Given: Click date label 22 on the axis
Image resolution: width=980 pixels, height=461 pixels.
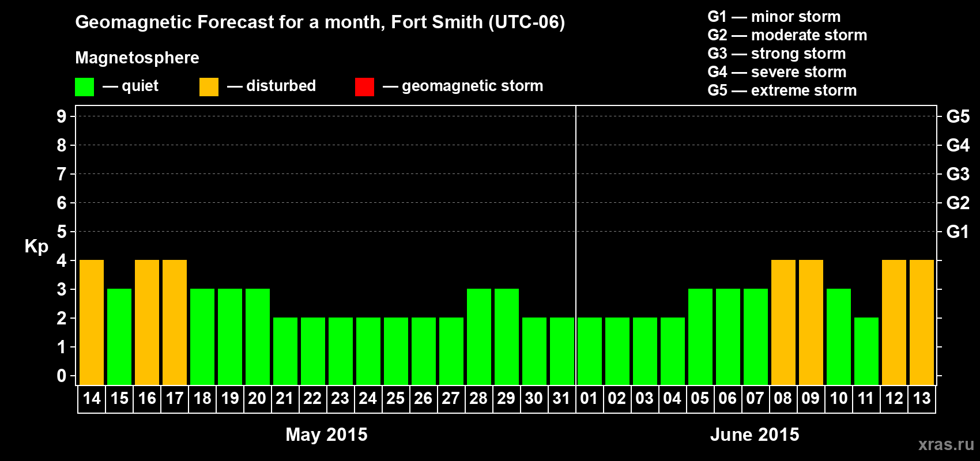Looking at the screenshot, I should point(313,398).
